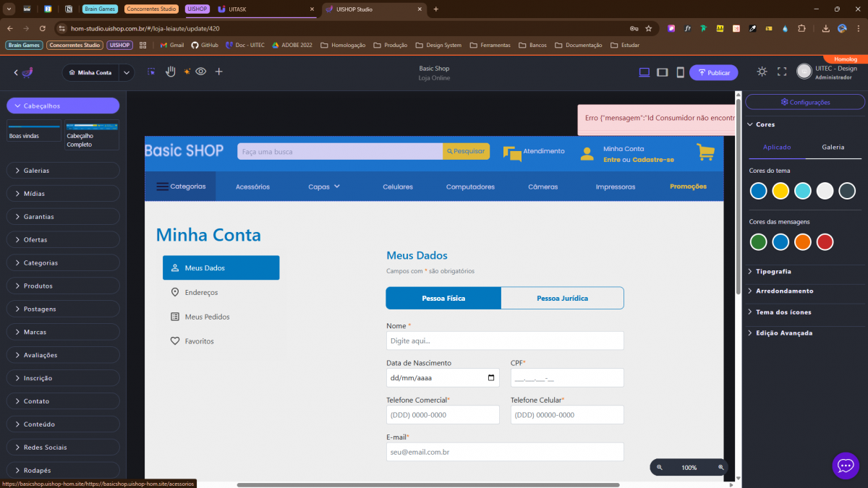Open the Minha Conta page dropdown

(127, 72)
